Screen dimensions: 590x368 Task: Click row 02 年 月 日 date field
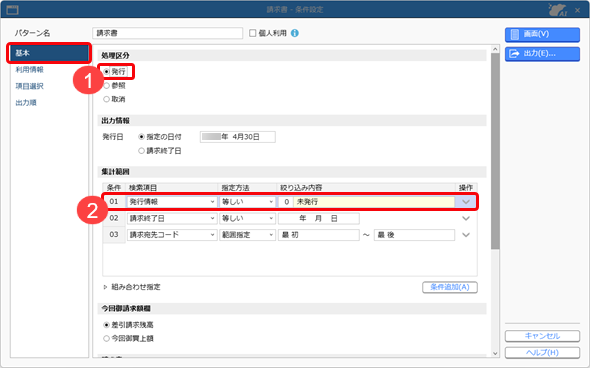[319, 218]
